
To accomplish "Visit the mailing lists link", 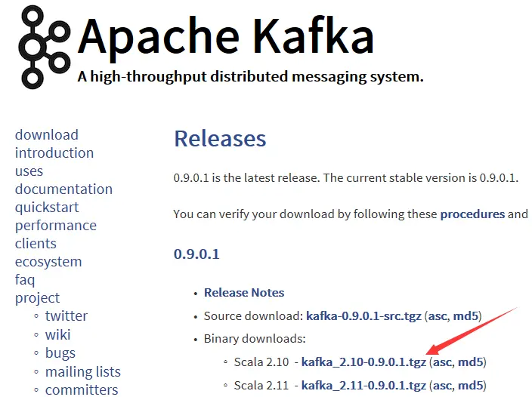I will tap(83, 372).
